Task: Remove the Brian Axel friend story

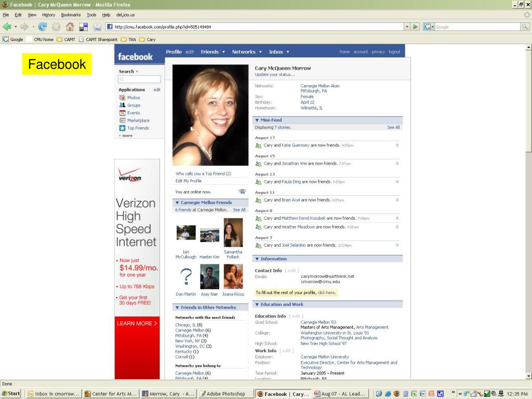Action: [x=397, y=200]
